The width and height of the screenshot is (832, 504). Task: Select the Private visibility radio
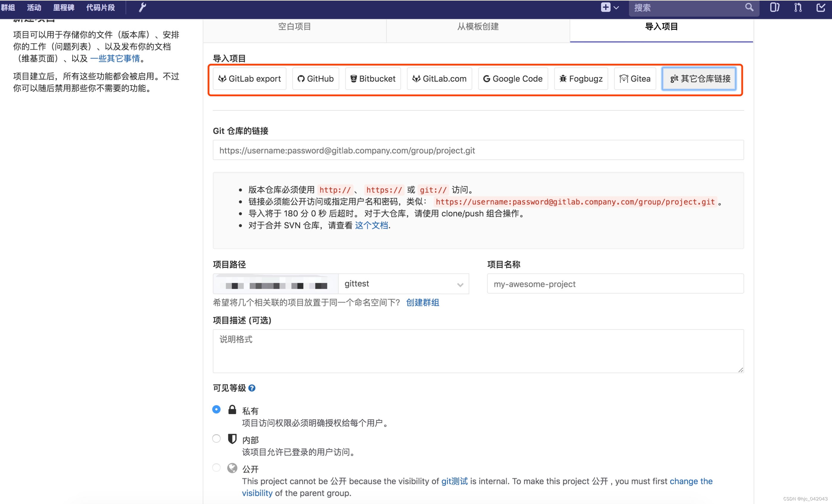click(x=216, y=410)
